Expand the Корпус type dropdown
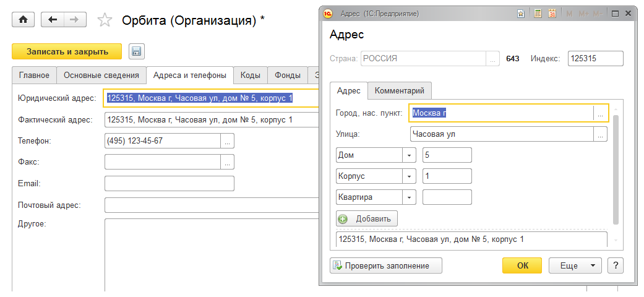Image resolution: width=644 pixels, height=297 pixels. click(410, 176)
